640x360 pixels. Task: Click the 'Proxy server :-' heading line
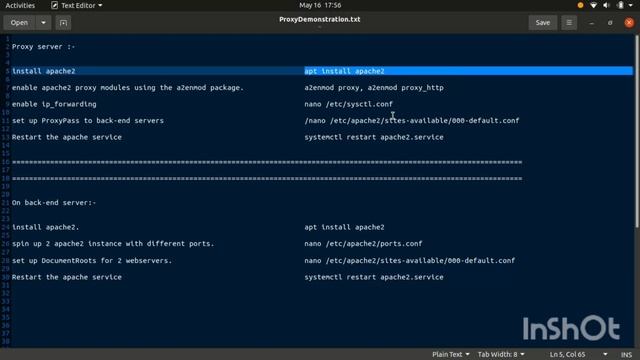[43, 47]
